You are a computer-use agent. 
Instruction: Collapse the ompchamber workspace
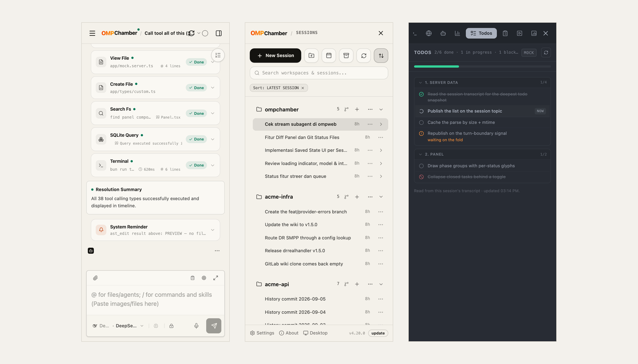381,110
